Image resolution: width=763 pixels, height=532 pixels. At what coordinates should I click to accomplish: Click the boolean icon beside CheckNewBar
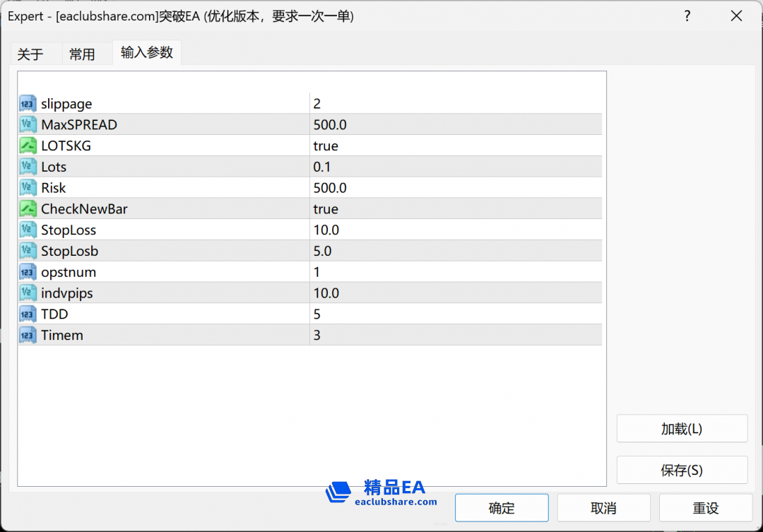click(28, 209)
